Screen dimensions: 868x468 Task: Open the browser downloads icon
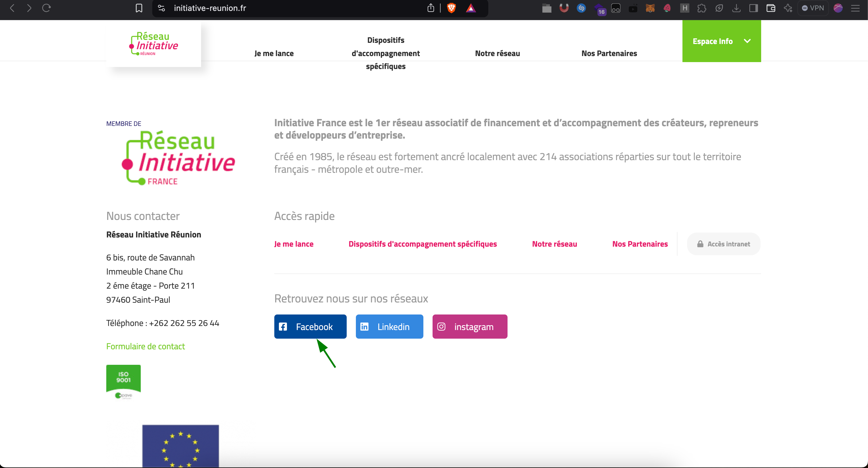pos(736,8)
